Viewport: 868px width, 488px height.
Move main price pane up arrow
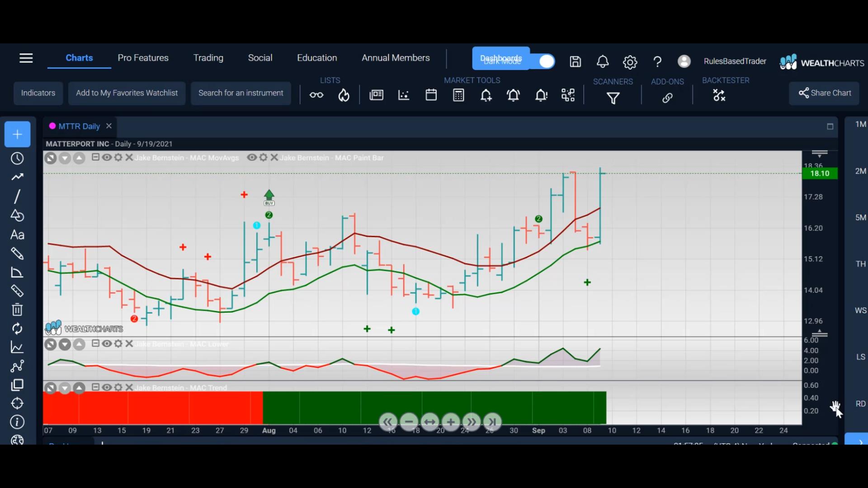[x=79, y=158]
